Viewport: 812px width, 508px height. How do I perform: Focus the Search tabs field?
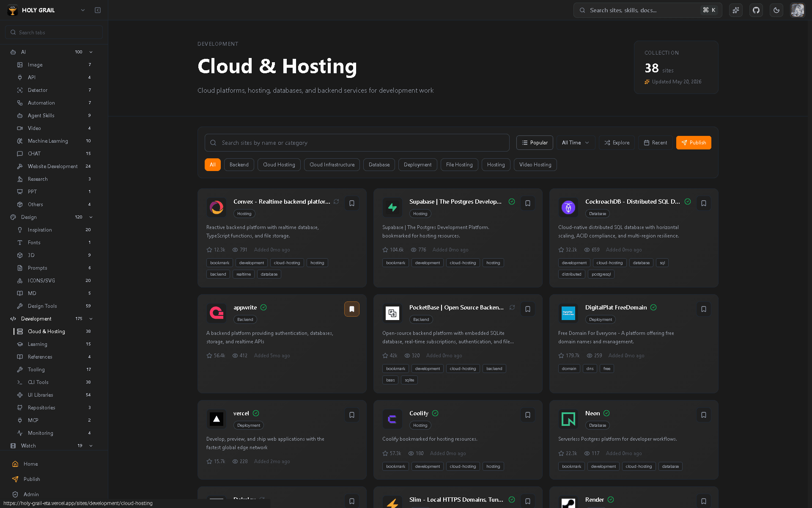54,32
